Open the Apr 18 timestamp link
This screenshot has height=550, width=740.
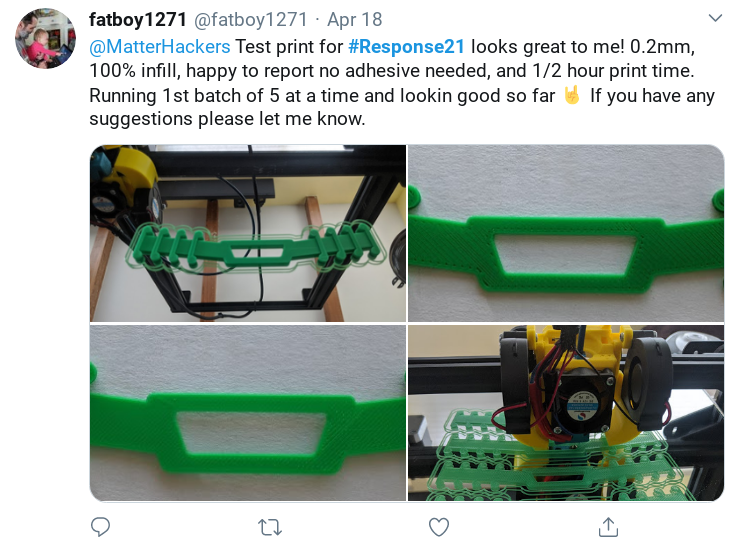[354, 19]
